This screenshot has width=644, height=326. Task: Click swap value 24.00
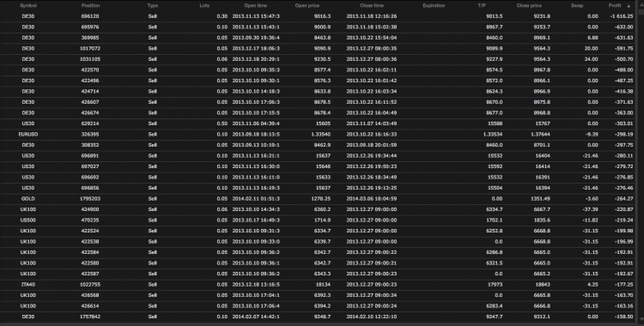pyautogui.click(x=592, y=59)
